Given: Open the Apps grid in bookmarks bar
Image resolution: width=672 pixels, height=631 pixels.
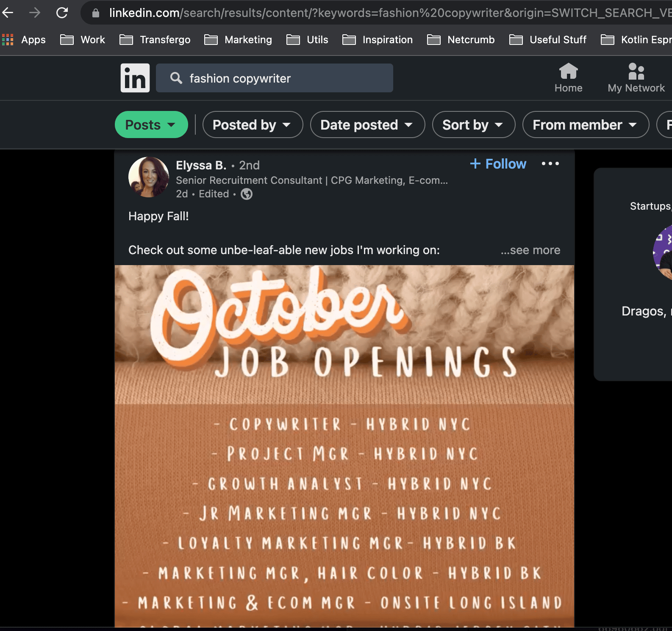Looking at the screenshot, I should pos(24,40).
